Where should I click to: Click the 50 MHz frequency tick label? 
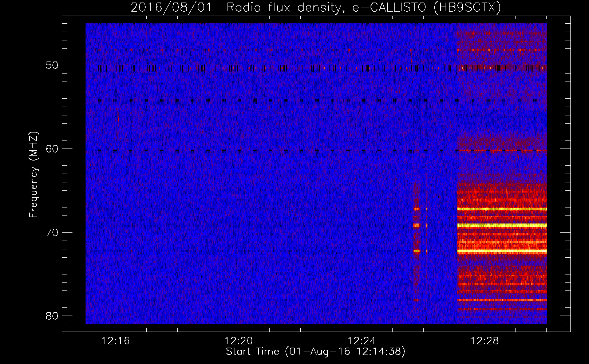(x=52, y=66)
